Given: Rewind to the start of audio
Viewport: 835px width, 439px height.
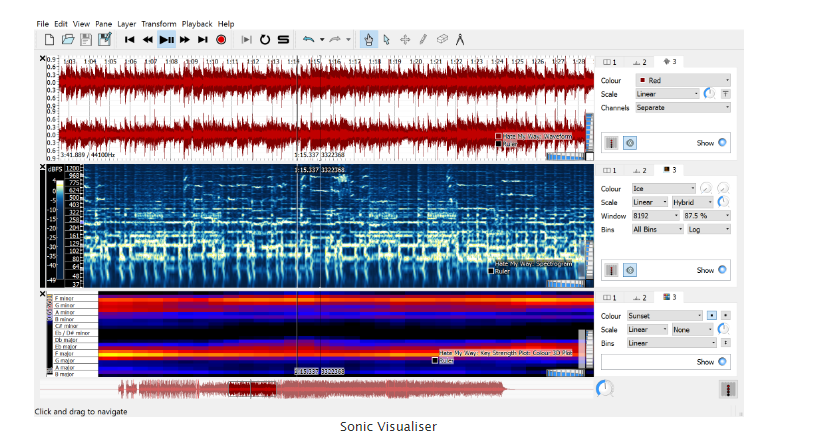Looking at the screenshot, I should (129, 39).
